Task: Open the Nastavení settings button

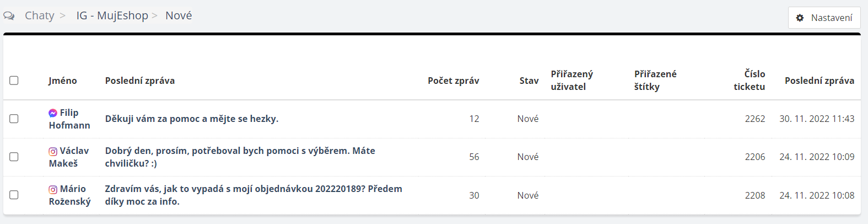Action: pos(824,18)
